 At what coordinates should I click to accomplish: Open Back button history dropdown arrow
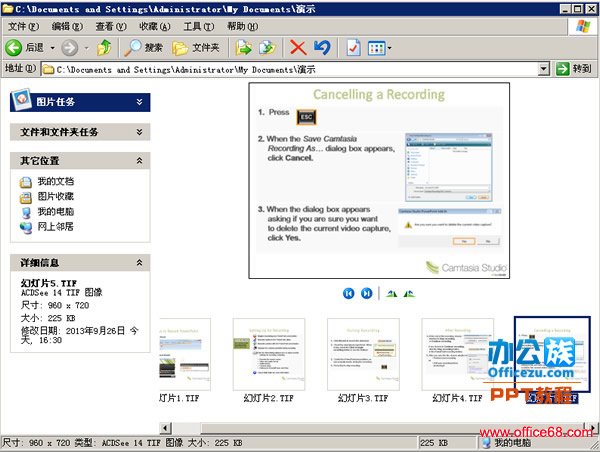click(x=52, y=48)
